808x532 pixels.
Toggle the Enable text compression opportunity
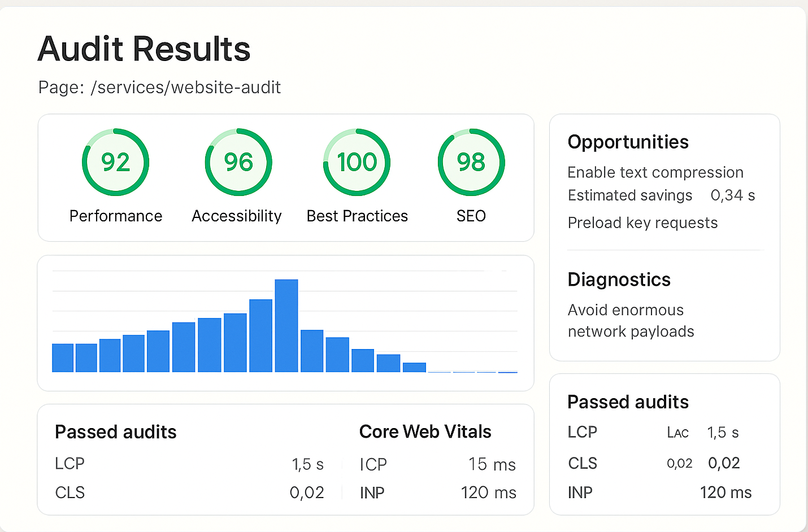click(x=655, y=172)
